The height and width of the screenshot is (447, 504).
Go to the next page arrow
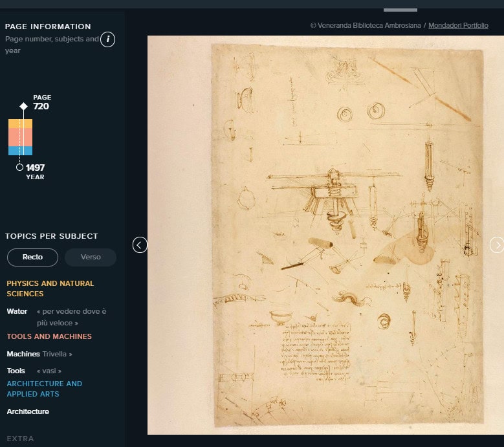497,245
